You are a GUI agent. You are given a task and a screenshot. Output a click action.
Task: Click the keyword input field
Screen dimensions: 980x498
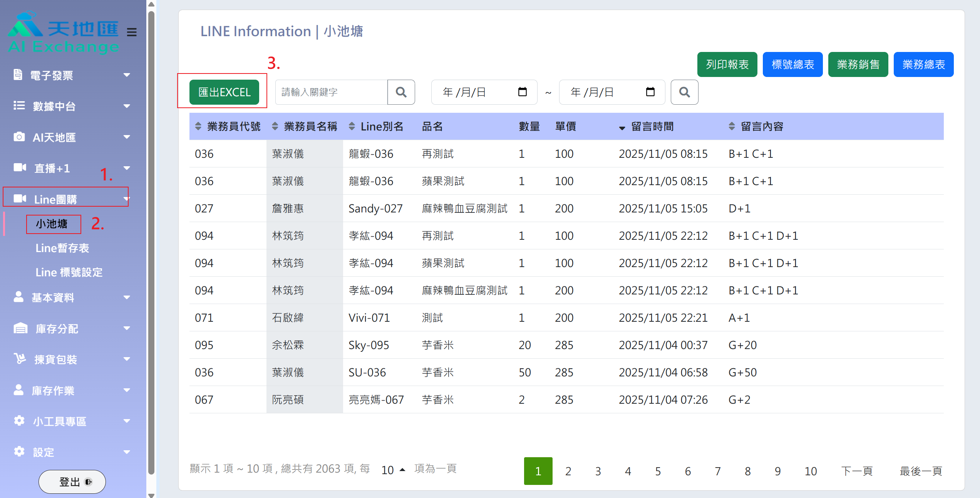pos(331,92)
